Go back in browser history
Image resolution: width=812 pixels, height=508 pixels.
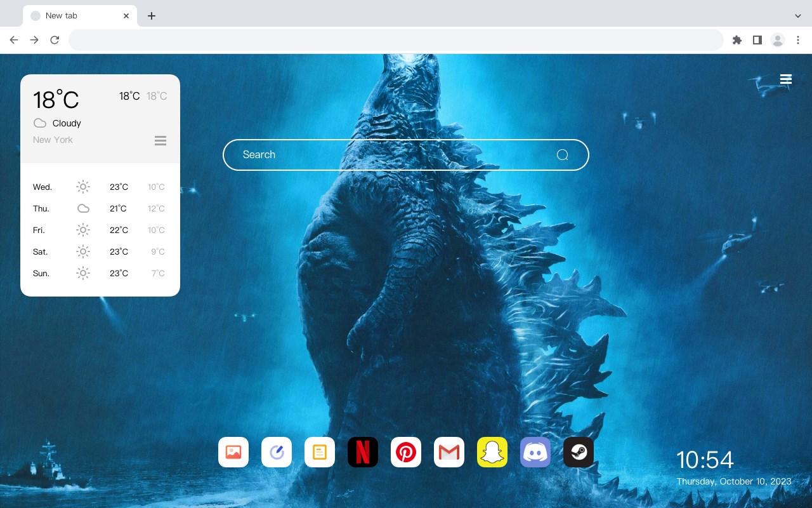14,40
